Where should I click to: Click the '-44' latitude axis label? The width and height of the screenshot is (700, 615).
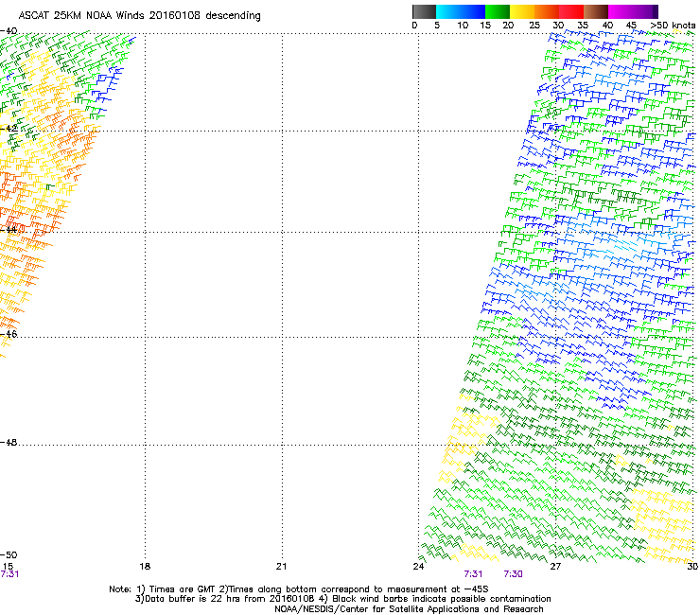(9, 230)
